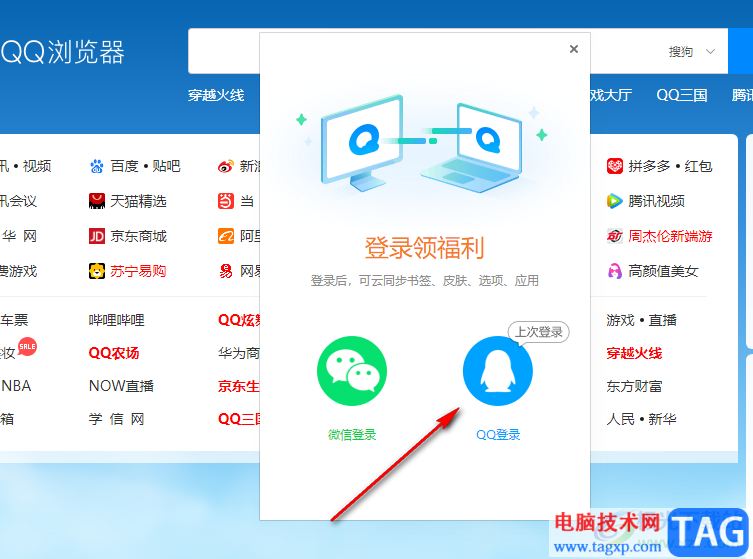The image size is (753, 559).
Task: Click the NetEase red icon
Action: coord(226,271)
